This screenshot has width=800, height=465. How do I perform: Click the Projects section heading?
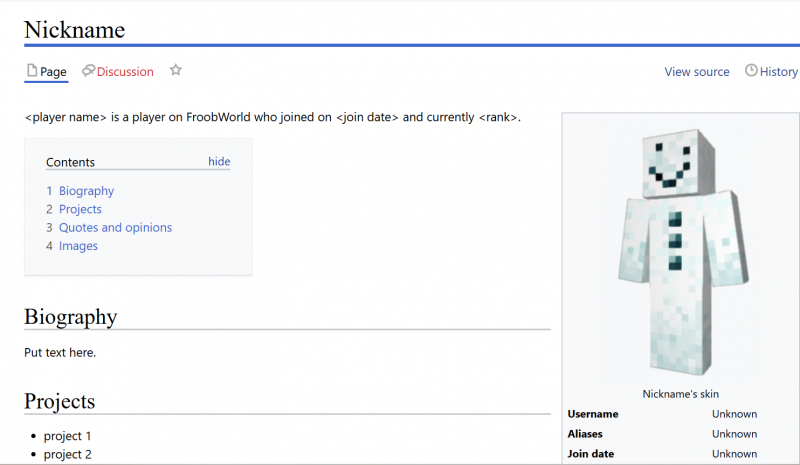point(59,401)
